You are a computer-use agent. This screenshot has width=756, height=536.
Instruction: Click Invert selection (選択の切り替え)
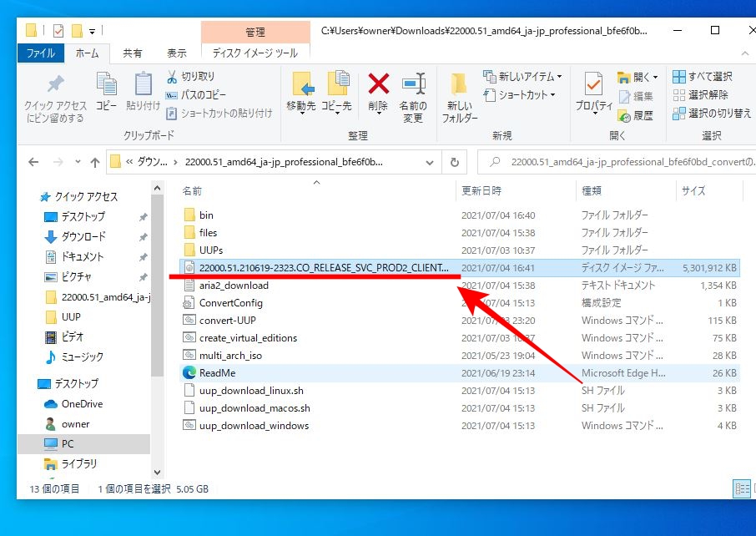[712, 114]
